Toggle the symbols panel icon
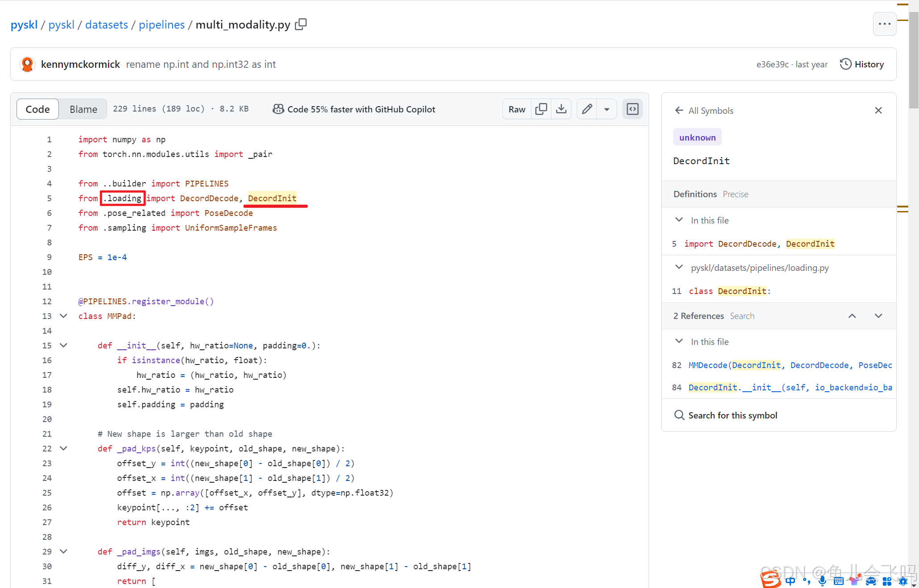This screenshot has height=588, width=919. [633, 109]
